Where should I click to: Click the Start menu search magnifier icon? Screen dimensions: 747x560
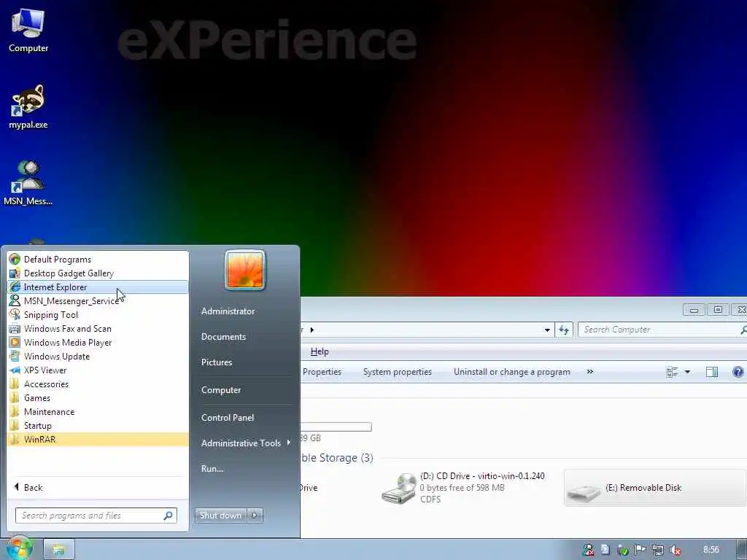(x=169, y=516)
